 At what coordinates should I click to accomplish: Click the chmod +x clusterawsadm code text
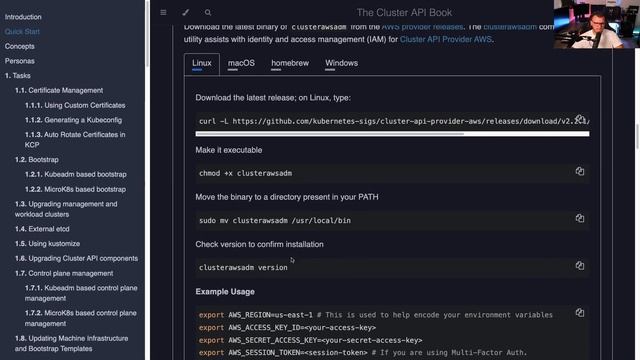pos(245,173)
